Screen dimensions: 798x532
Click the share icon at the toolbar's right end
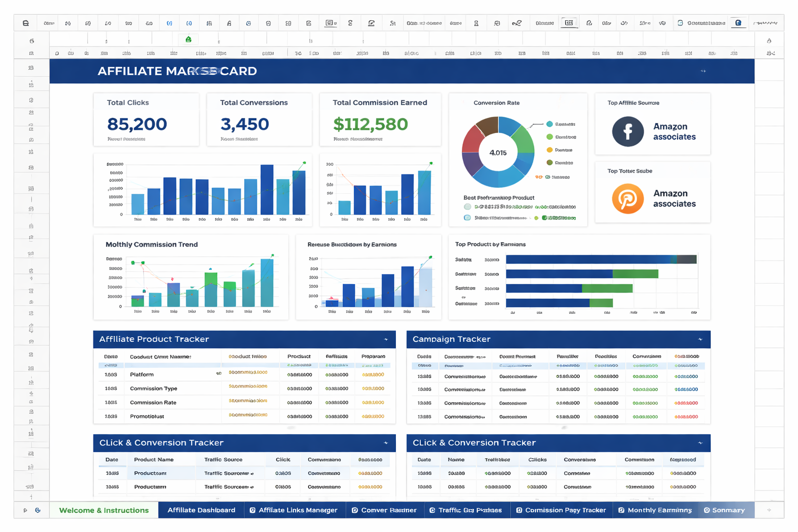[x=738, y=23]
